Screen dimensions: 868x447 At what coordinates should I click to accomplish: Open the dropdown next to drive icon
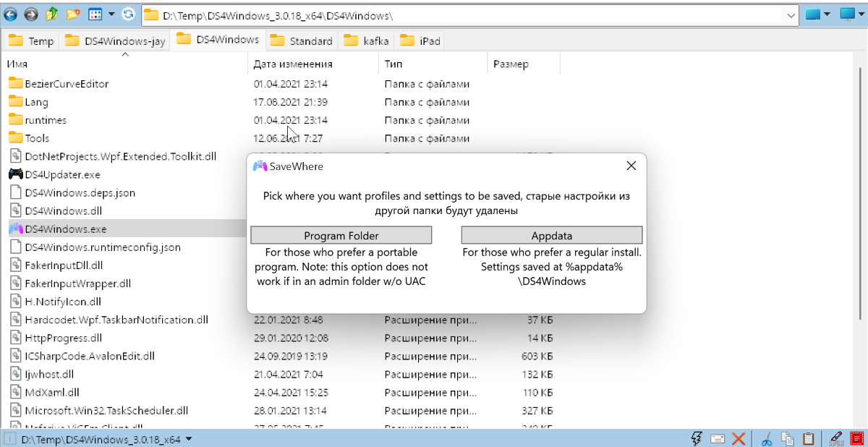(x=829, y=14)
